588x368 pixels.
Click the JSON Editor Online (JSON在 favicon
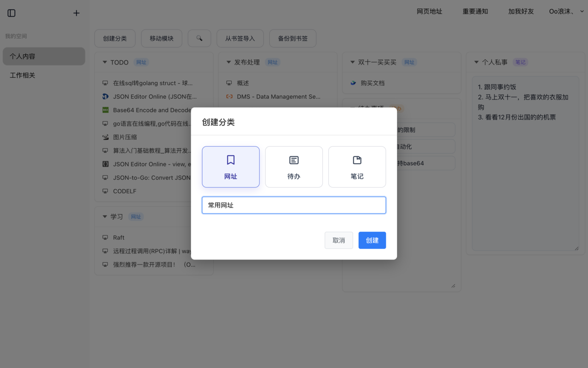coord(105,97)
